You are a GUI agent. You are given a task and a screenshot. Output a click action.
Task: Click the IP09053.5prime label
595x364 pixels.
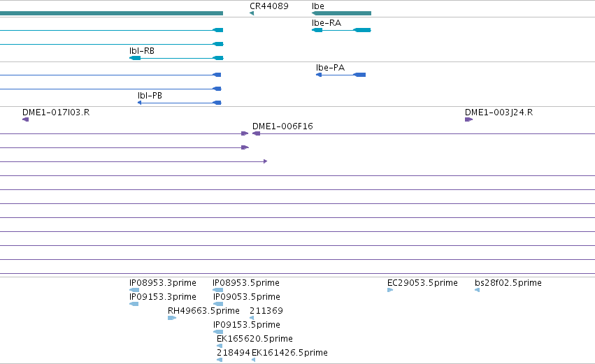(x=247, y=297)
